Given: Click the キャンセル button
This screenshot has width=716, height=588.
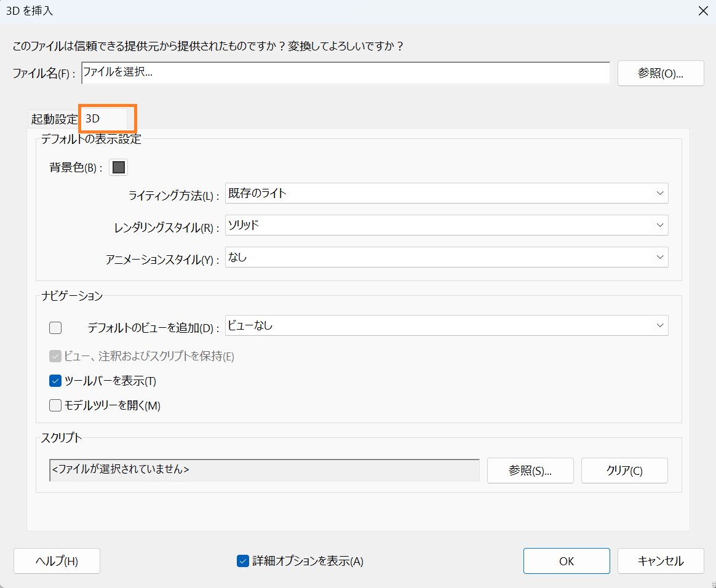Looking at the screenshot, I should [x=661, y=560].
